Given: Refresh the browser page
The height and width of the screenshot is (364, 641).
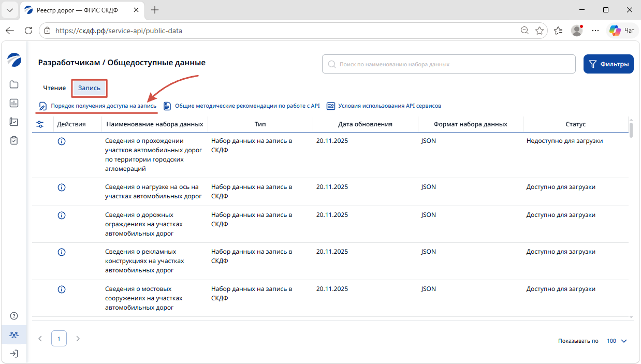Looking at the screenshot, I should (28, 31).
